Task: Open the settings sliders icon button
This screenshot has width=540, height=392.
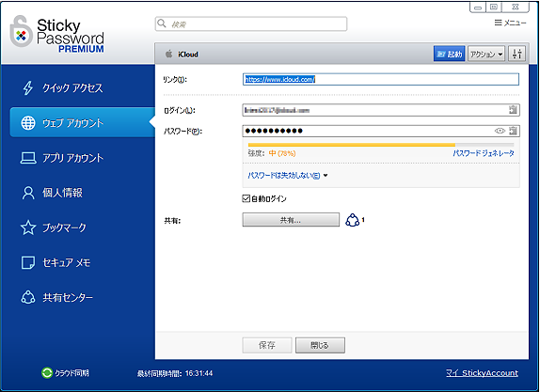Action: (x=516, y=54)
